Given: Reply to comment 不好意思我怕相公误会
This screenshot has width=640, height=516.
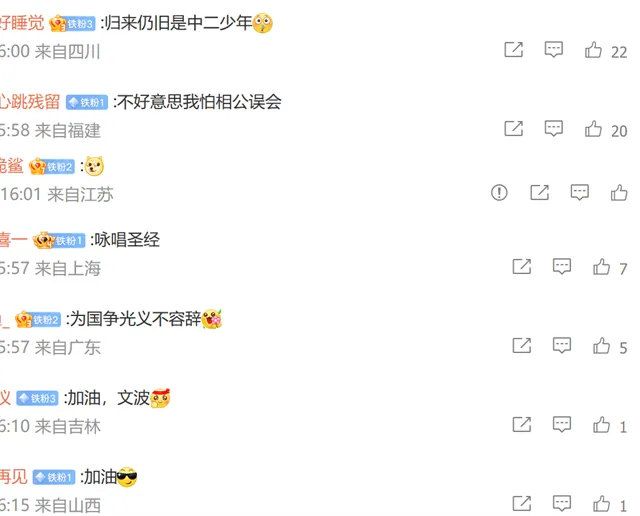Looking at the screenshot, I should click(553, 129).
